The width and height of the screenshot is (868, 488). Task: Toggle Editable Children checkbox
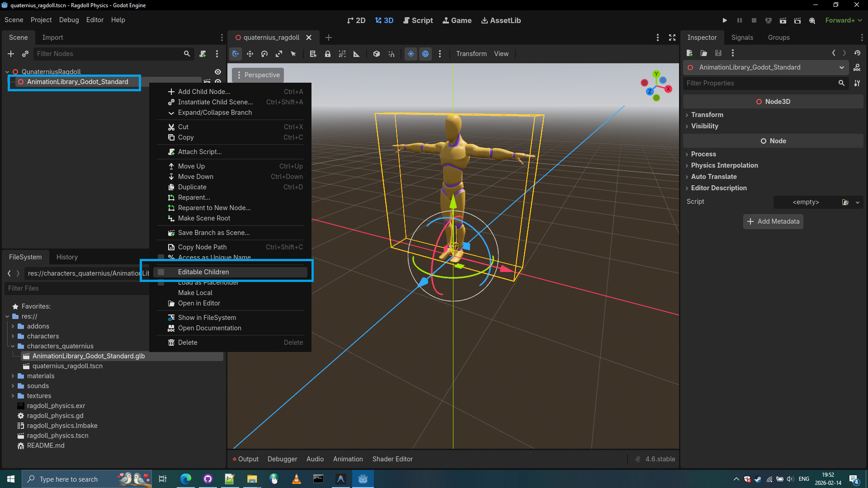161,272
